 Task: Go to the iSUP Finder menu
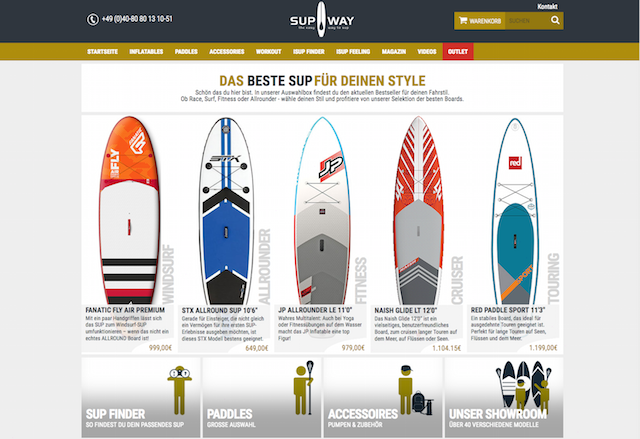coord(309,51)
